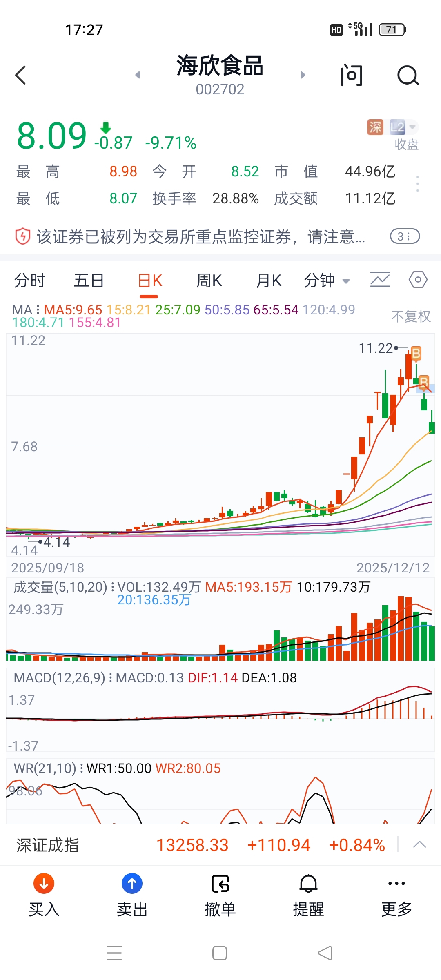This screenshot has width=441, height=980.
Task: Switch to previous stock with left triangle
Action: click(138, 75)
